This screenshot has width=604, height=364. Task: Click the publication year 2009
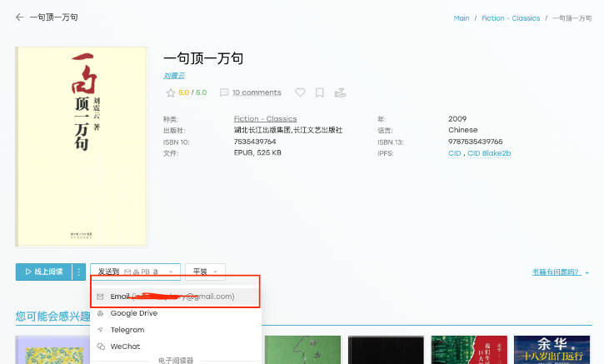pyautogui.click(x=457, y=119)
